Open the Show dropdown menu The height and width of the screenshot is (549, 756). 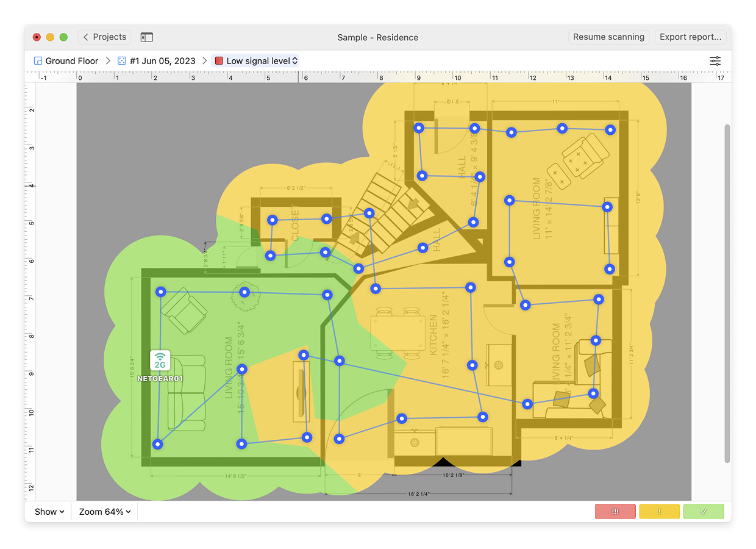click(49, 512)
